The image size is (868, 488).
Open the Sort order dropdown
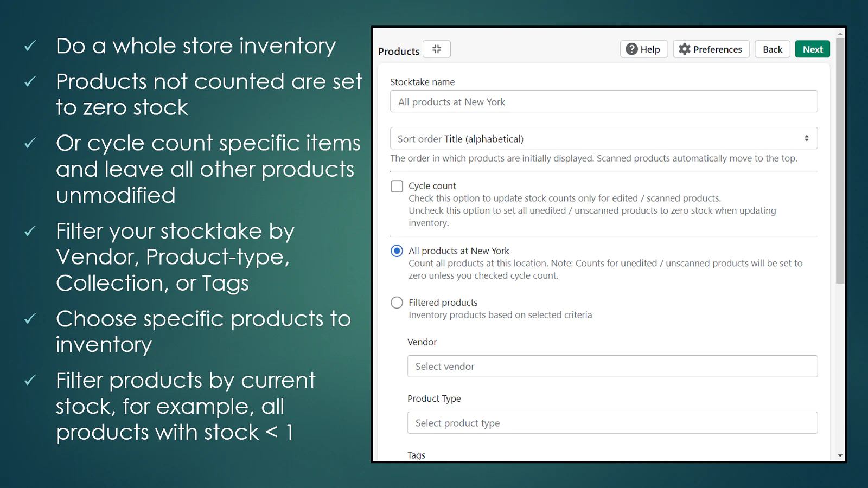[603, 139]
